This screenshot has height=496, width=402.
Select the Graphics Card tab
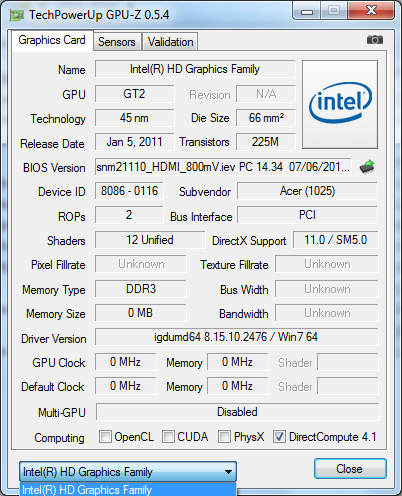click(x=52, y=40)
